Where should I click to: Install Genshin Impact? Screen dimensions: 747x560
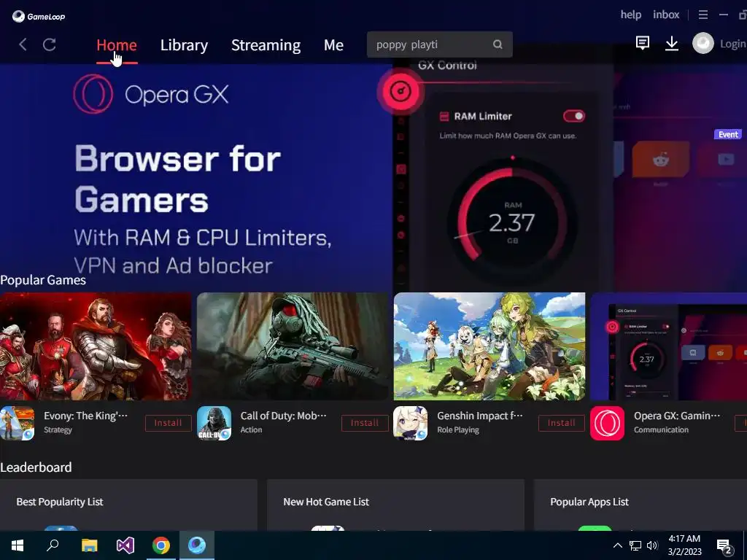(562, 423)
